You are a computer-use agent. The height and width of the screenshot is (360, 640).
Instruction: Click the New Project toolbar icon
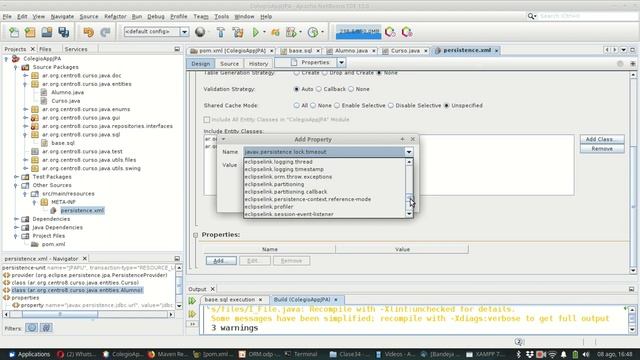click(30, 32)
